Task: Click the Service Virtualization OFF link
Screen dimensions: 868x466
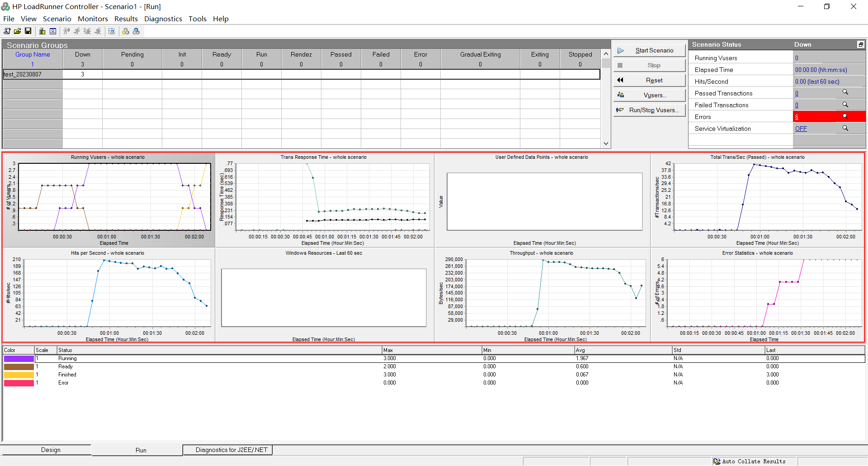Action: tap(801, 128)
